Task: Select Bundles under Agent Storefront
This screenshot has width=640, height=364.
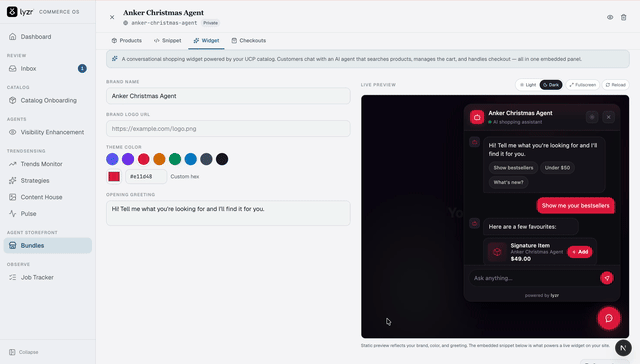Action: [48, 245]
